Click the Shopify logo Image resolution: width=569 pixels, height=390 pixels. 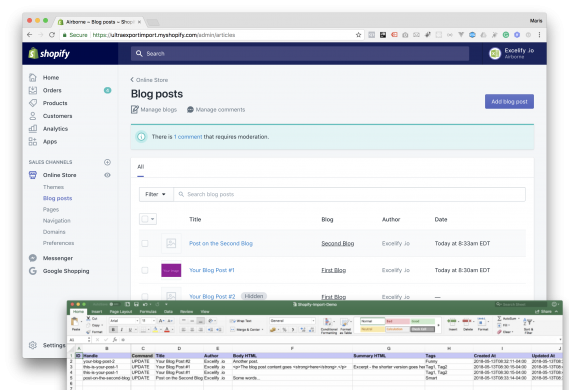click(49, 54)
